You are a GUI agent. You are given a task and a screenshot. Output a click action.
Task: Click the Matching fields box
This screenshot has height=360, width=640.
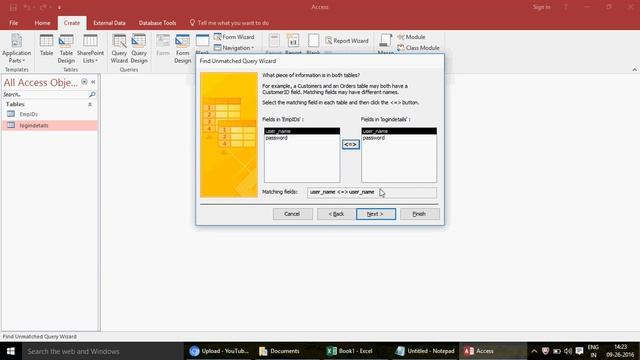coord(372,192)
